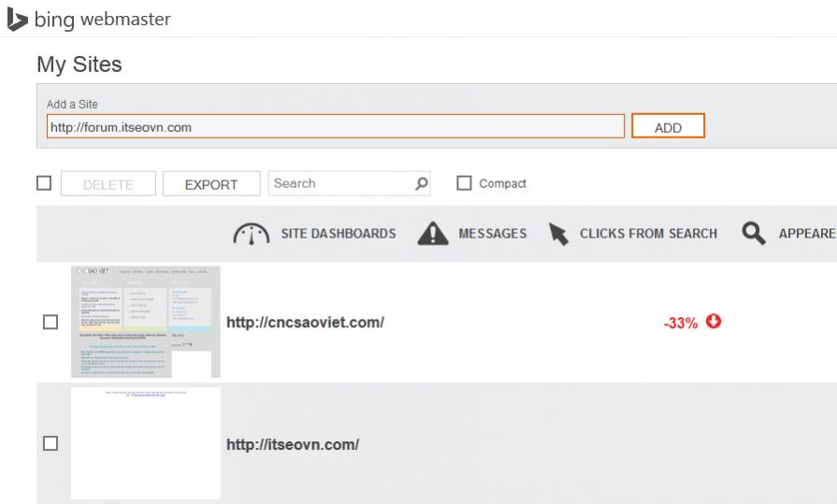Click the search magnifier icon in the search box
Image resolution: width=837 pixels, height=504 pixels.
[422, 184]
